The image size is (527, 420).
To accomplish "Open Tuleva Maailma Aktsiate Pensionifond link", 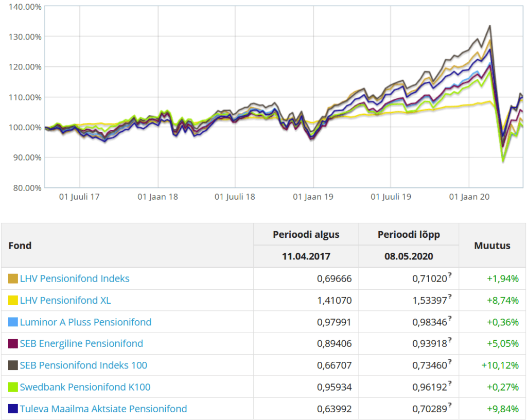I will (103, 409).
